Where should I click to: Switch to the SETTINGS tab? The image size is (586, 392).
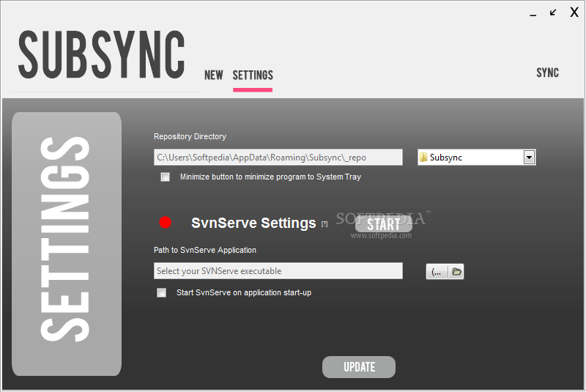pyautogui.click(x=253, y=75)
